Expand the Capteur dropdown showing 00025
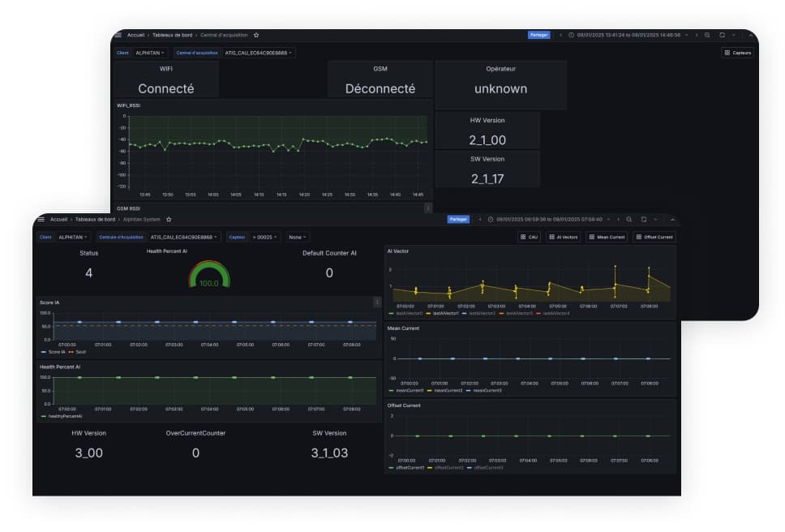 click(264, 238)
